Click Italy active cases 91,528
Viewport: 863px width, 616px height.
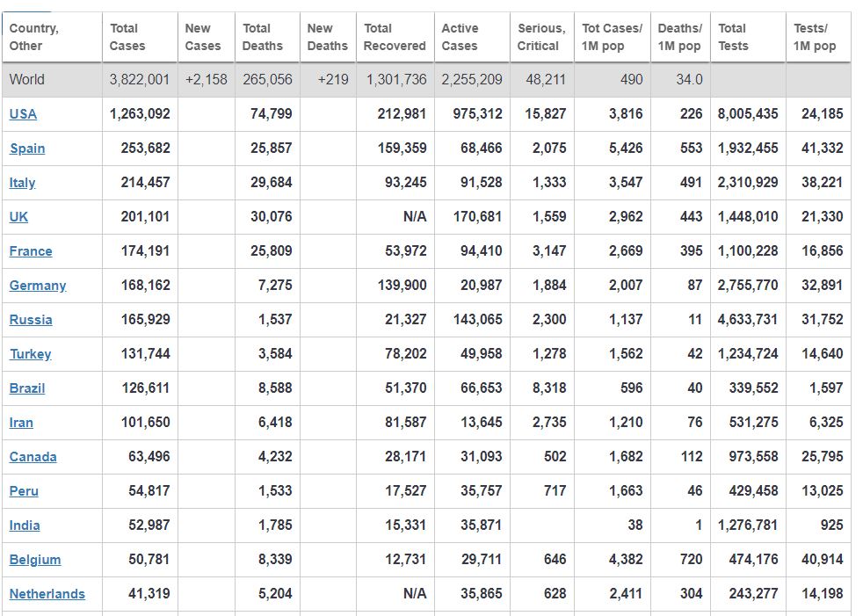click(482, 183)
